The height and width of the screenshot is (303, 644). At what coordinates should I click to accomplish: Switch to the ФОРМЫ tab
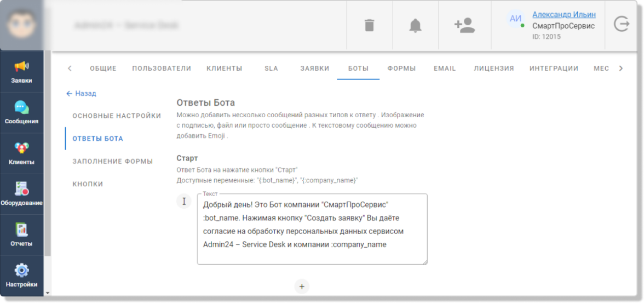tap(402, 68)
